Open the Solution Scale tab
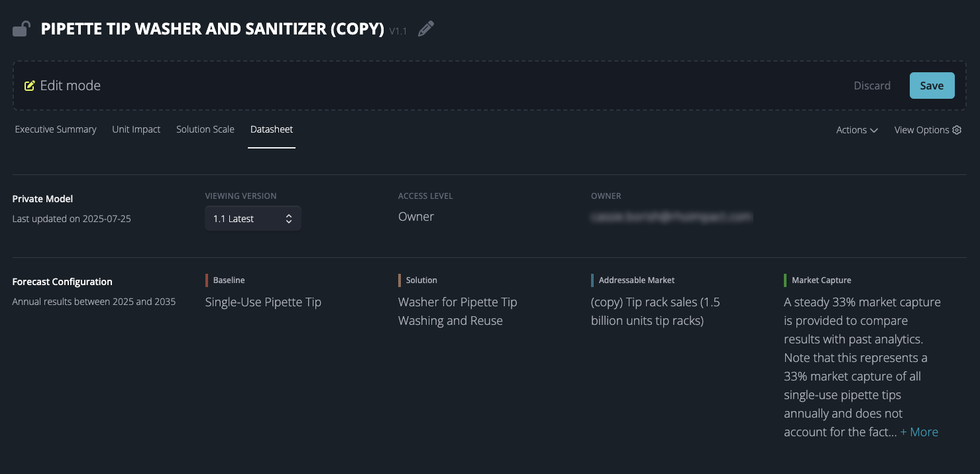This screenshot has width=980, height=474. coord(205,129)
